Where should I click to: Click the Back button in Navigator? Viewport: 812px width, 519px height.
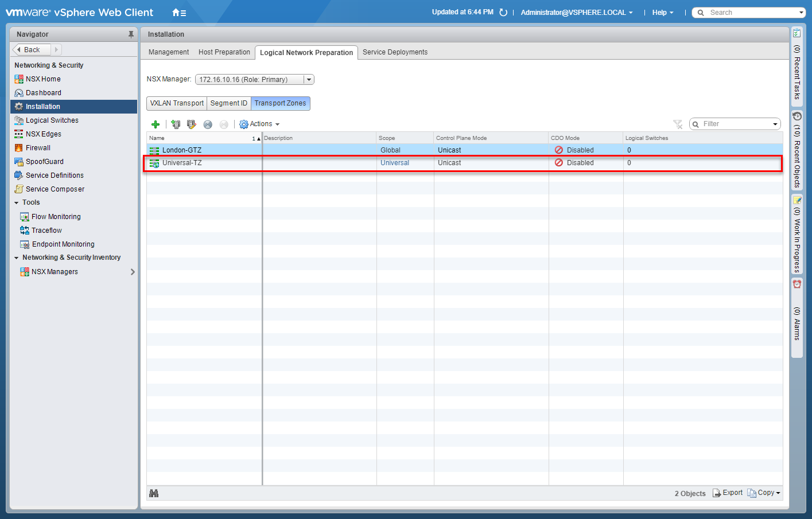(32, 50)
